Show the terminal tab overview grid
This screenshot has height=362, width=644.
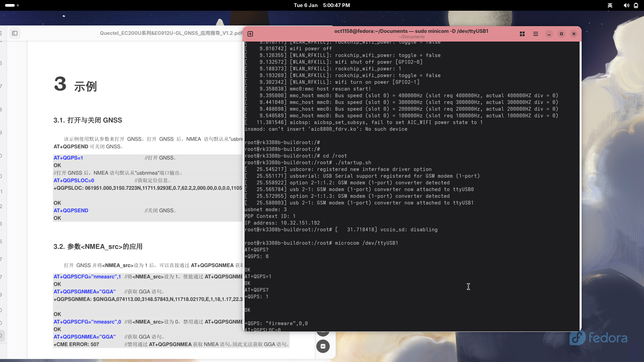522,34
